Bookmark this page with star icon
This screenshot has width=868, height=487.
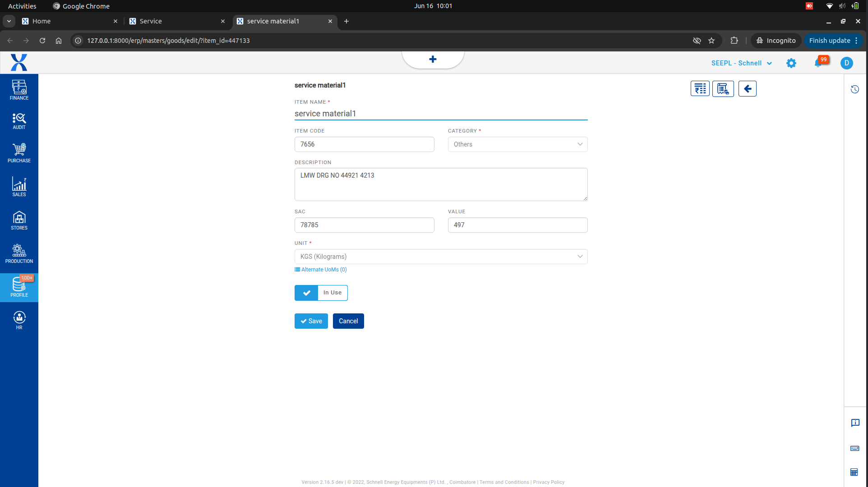(711, 41)
